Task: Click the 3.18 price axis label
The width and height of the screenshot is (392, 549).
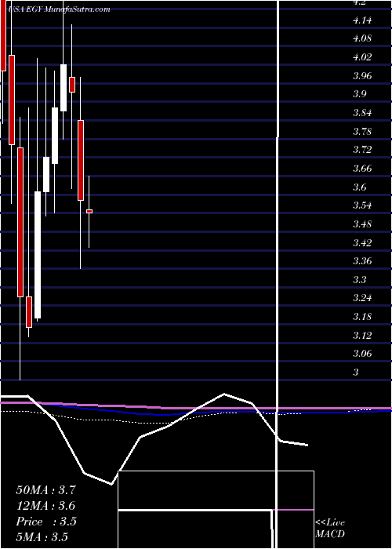Action: coord(362,317)
